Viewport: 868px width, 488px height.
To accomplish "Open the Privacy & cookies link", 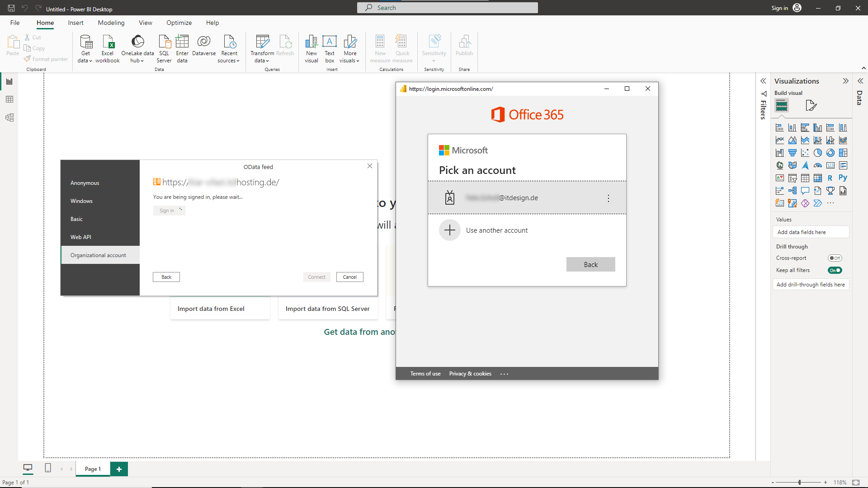I will point(470,374).
